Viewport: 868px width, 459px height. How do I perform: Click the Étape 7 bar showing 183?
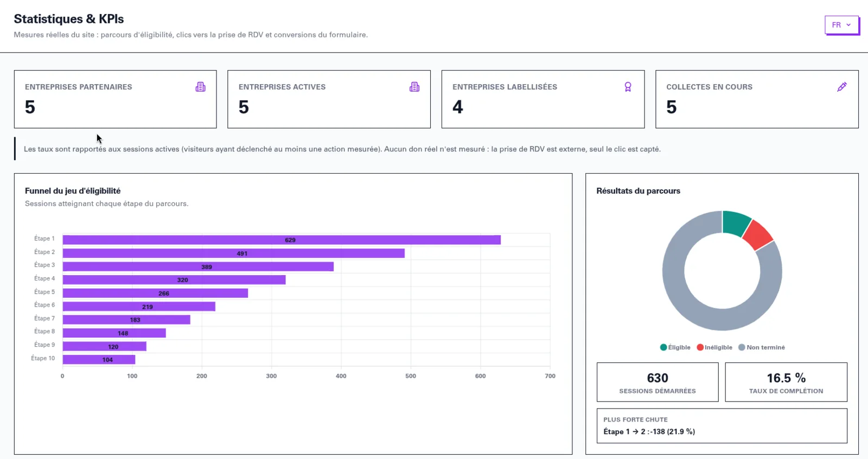(126, 320)
